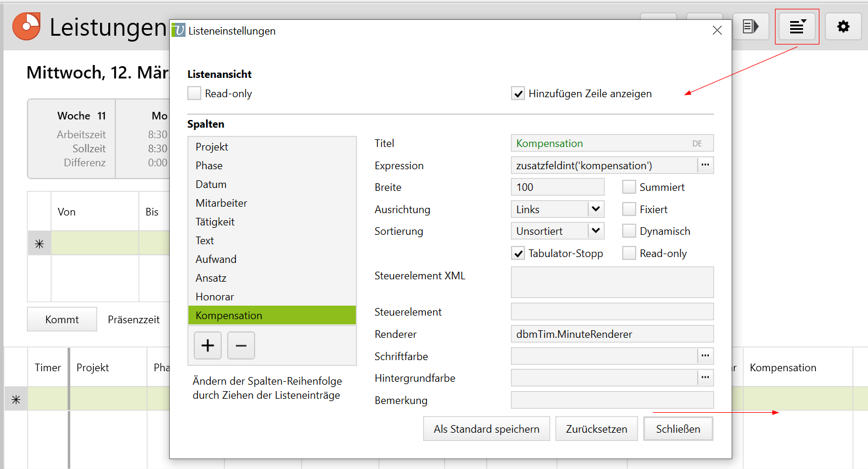Click into the Breite input field
Screen dimensions: 868x469
click(557, 187)
